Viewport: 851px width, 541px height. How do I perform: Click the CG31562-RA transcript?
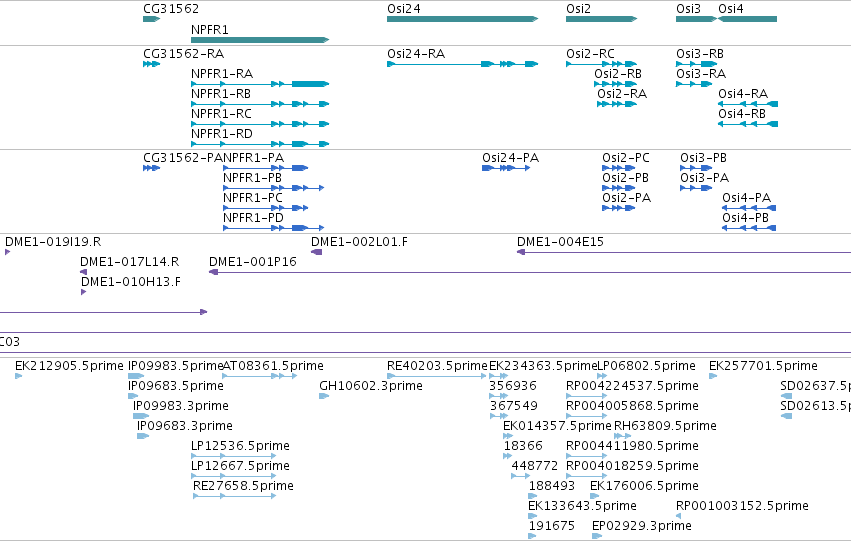click(151, 64)
